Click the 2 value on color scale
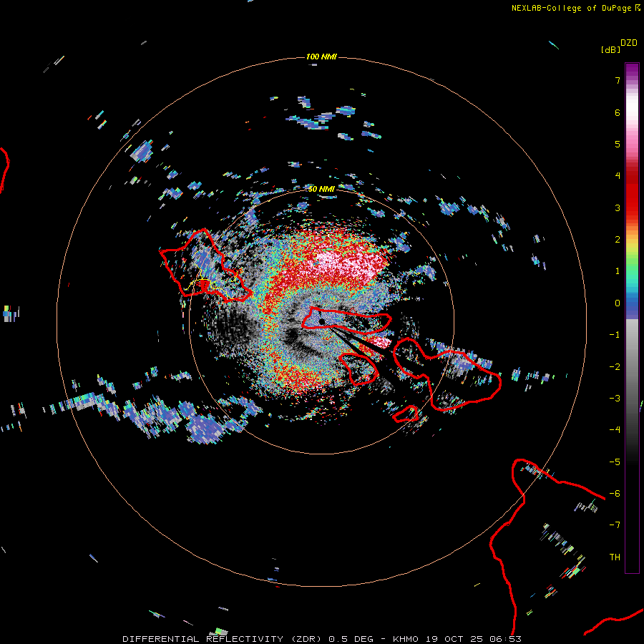 618,240
